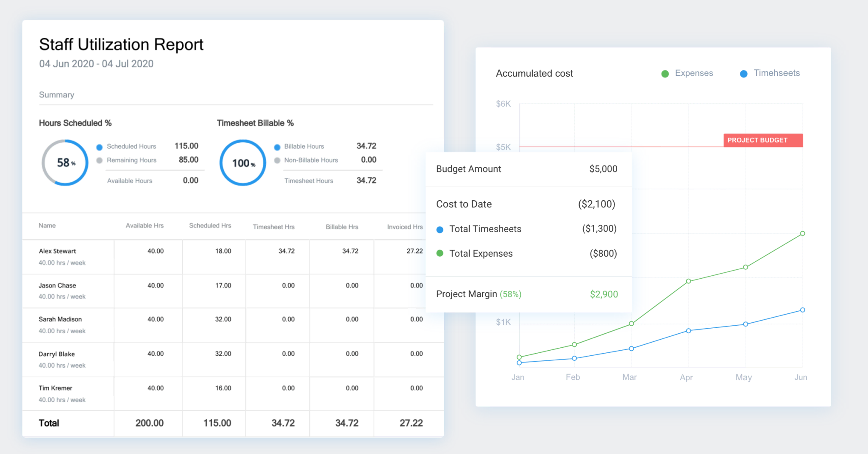Viewport: 868px width, 454px height.
Task: Click the Total Expenses green dot
Action: 440,253
